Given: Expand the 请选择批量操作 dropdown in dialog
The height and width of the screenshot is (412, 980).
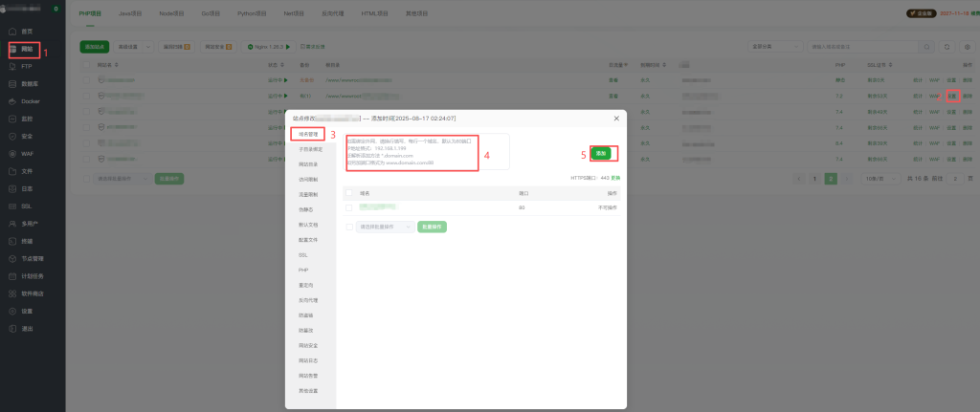Looking at the screenshot, I should click(385, 227).
